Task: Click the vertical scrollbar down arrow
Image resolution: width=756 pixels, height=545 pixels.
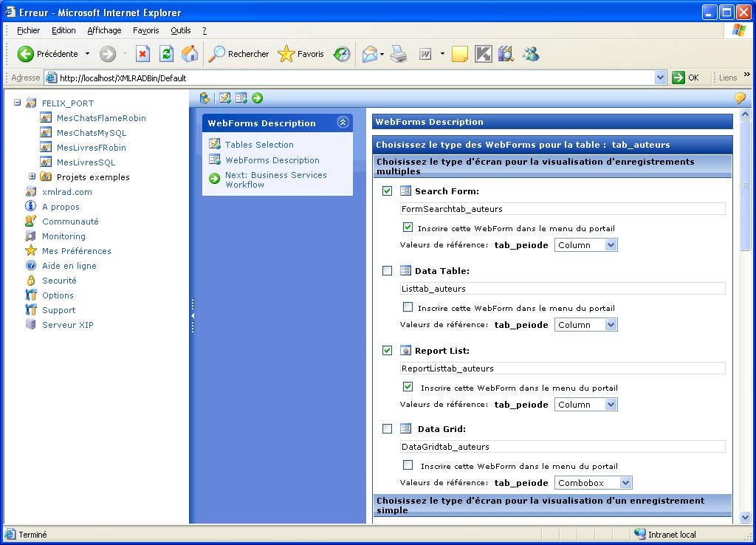Action: (x=745, y=518)
